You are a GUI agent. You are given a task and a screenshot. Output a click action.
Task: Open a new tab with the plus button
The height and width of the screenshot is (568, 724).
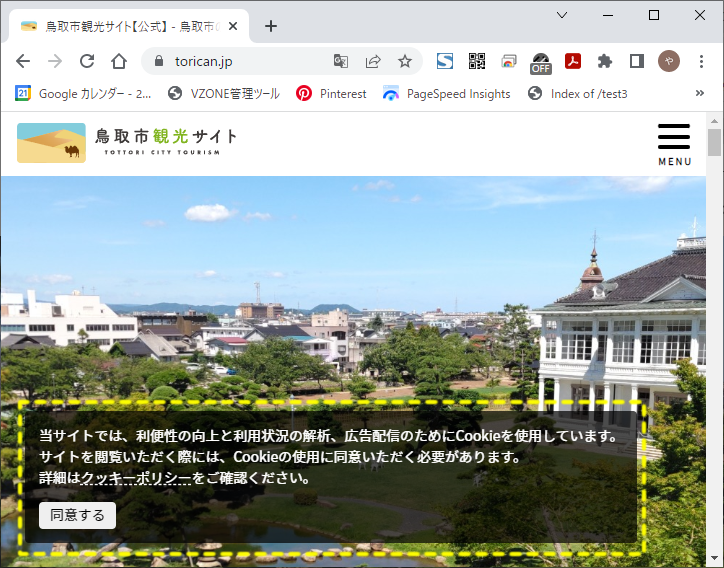pos(271,26)
